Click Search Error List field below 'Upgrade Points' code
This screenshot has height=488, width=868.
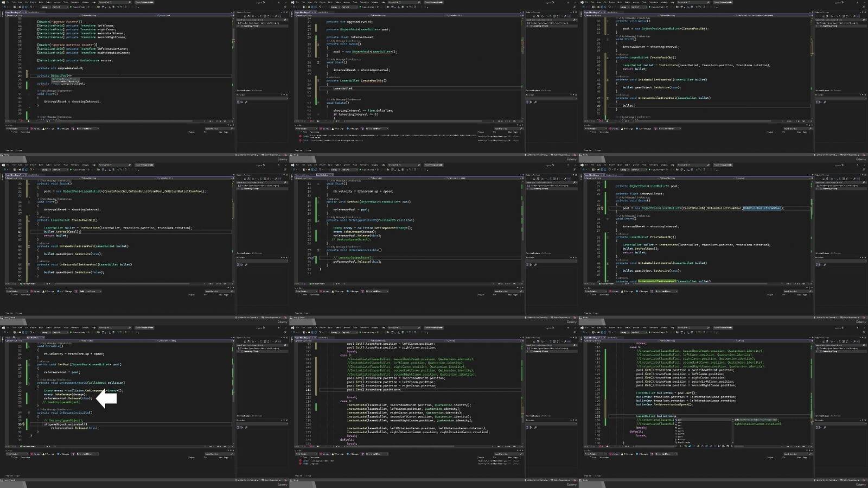click(219, 129)
